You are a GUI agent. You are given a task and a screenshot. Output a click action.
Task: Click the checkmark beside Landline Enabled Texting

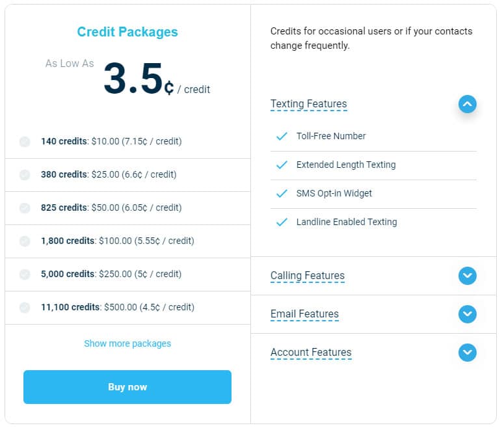(282, 222)
